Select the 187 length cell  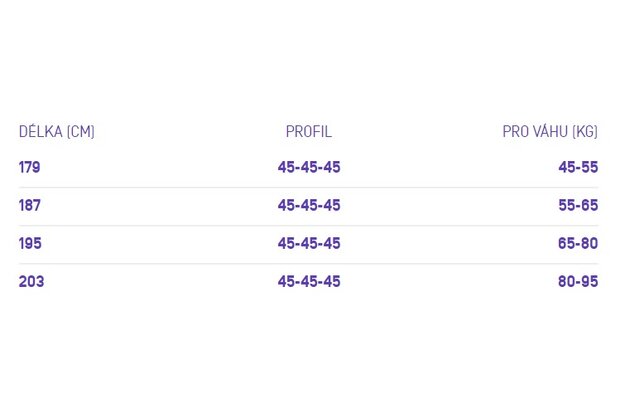[30, 205]
